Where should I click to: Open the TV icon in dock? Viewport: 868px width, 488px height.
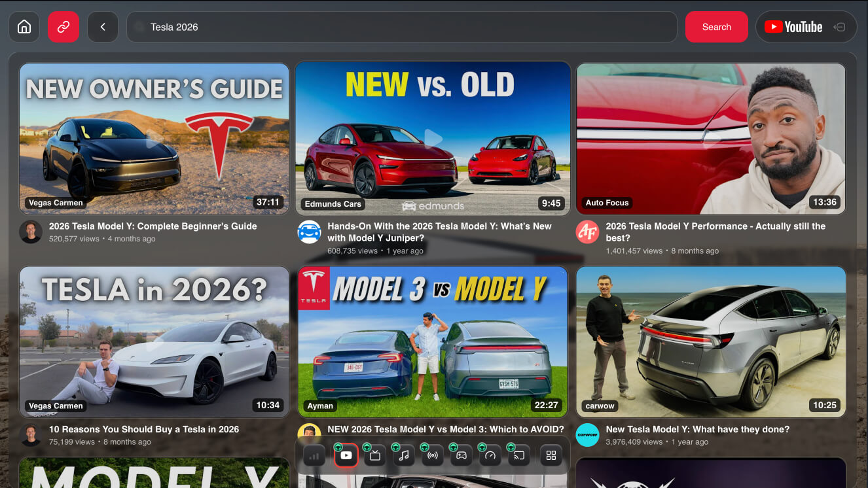coord(375,455)
